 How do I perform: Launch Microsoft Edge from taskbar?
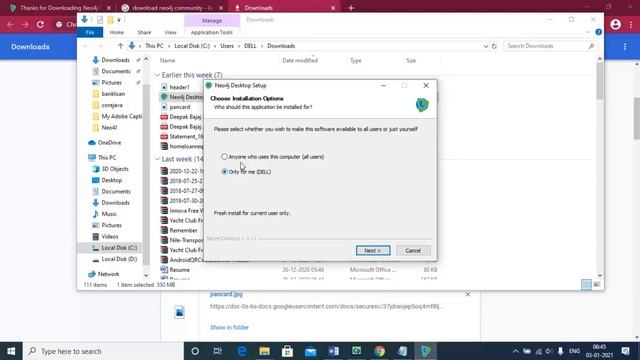coord(242,351)
